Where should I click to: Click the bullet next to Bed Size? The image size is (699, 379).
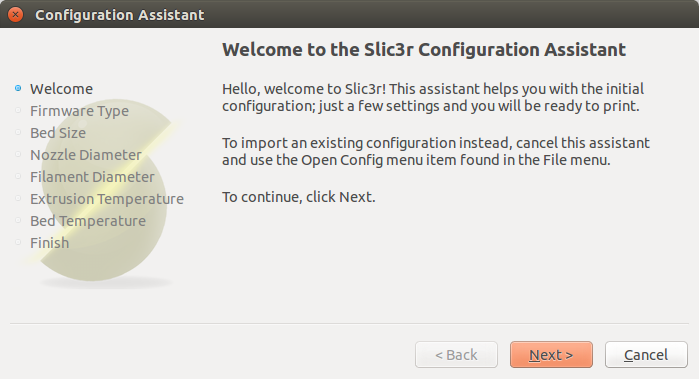[x=18, y=132]
